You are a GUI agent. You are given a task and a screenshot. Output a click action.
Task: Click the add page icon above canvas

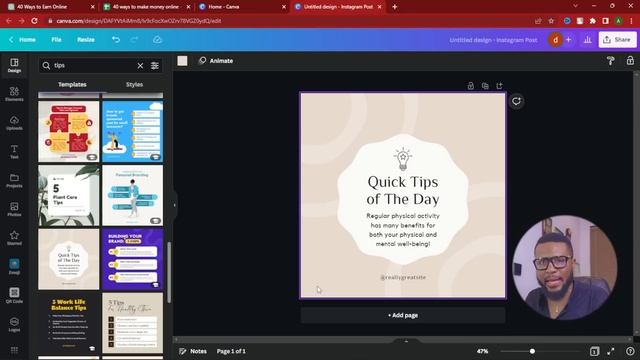tap(499, 86)
